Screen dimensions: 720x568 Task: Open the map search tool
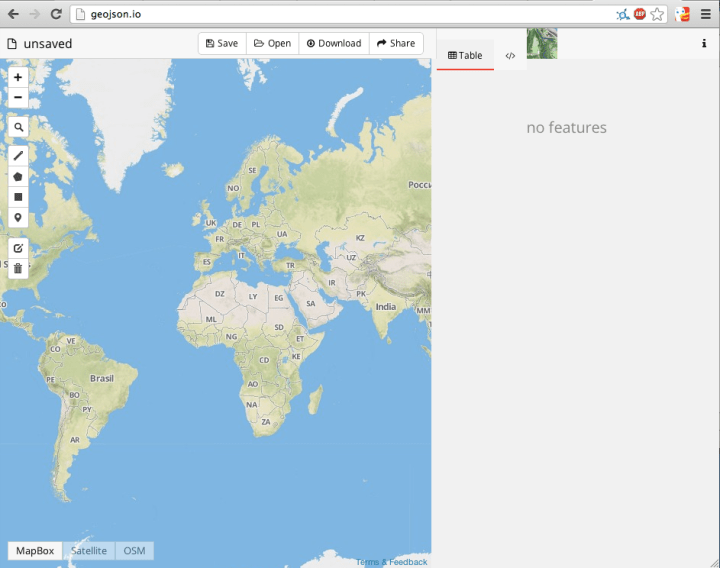pos(18,127)
